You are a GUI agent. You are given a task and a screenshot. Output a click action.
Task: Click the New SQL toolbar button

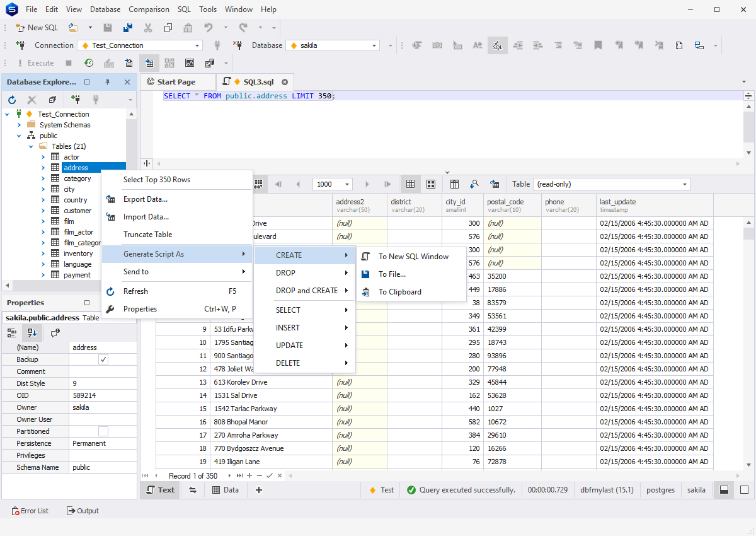click(37, 28)
